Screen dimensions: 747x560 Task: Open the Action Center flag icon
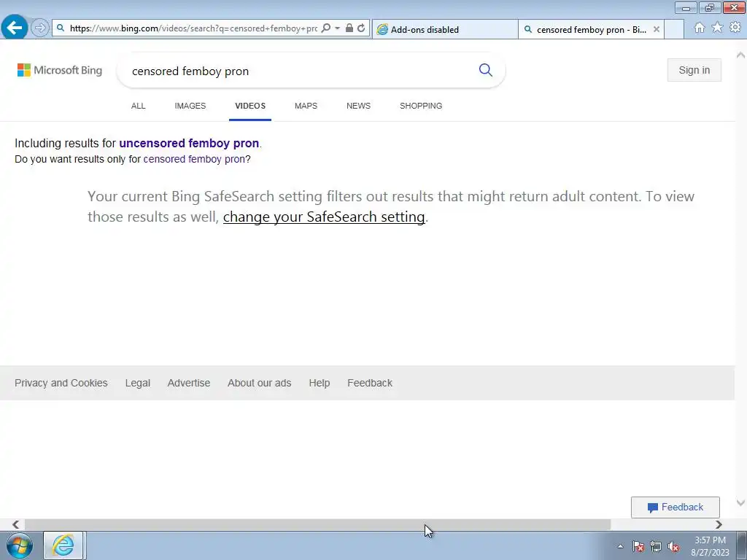(638, 546)
